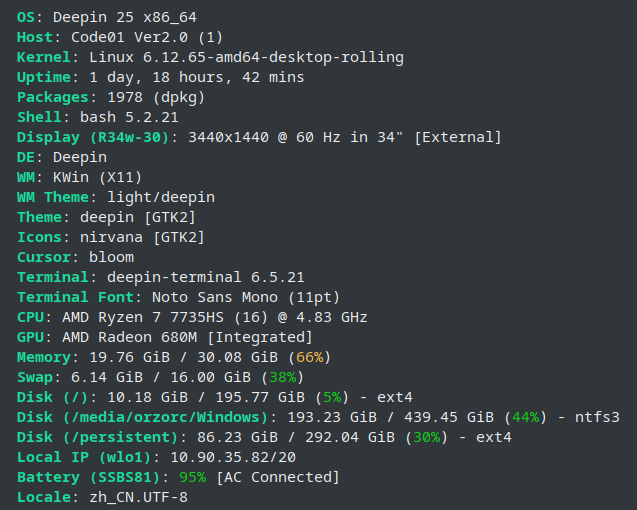Click the Cursor value bloom
This screenshot has width=637, height=510.
(x=111, y=258)
